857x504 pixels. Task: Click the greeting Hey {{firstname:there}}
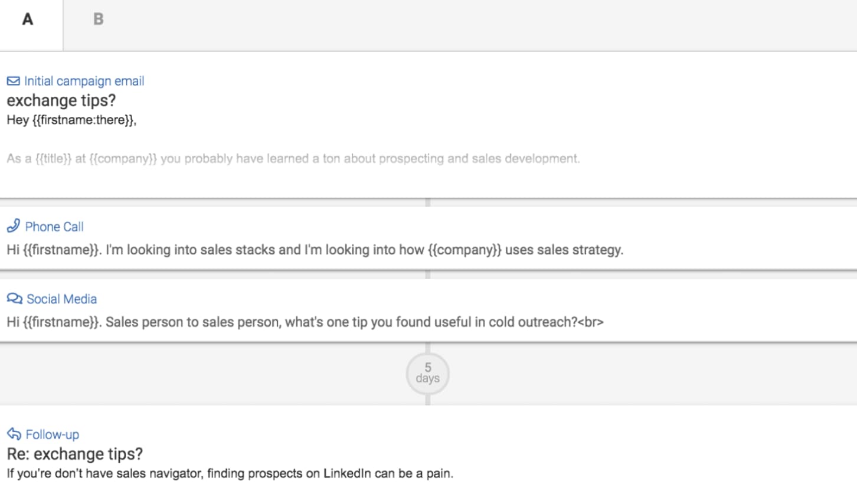coord(72,120)
